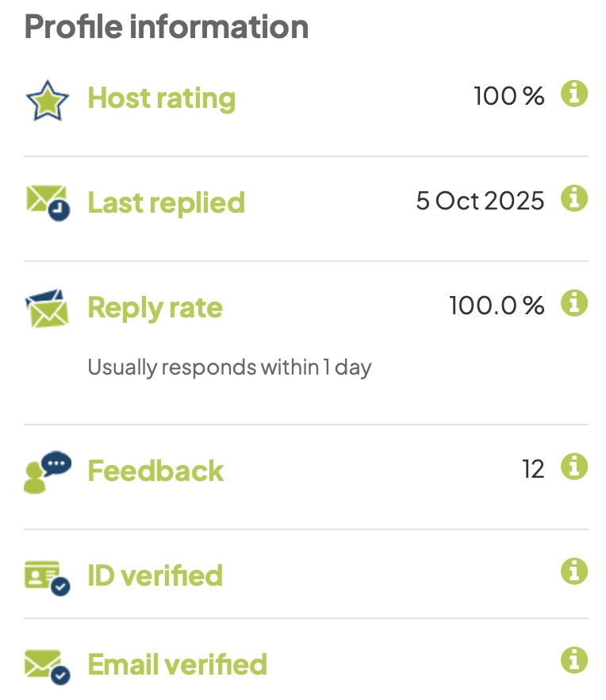
Task: Click the Reply rate label
Action: point(155,308)
